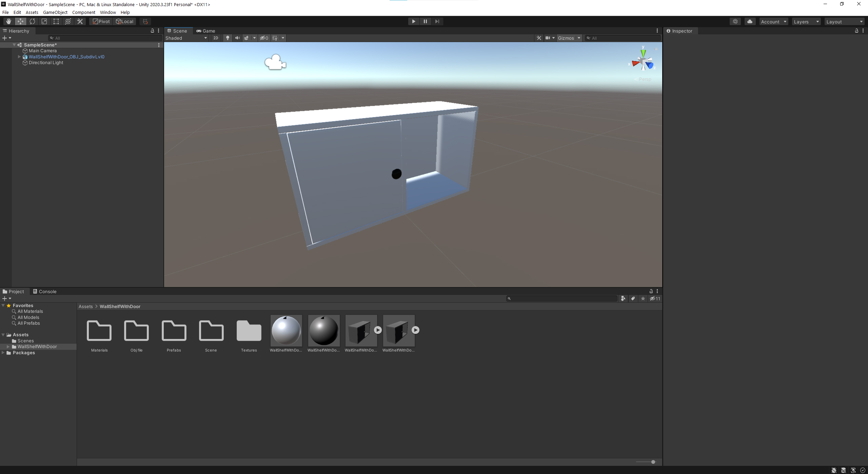Click the Play button
The height and width of the screenshot is (474, 868).
pyautogui.click(x=413, y=21)
